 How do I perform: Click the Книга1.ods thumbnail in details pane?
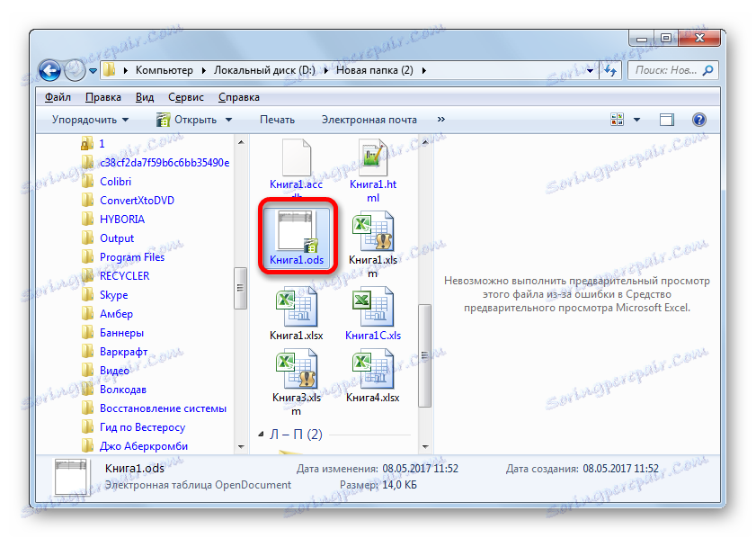click(x=71, y=477)
